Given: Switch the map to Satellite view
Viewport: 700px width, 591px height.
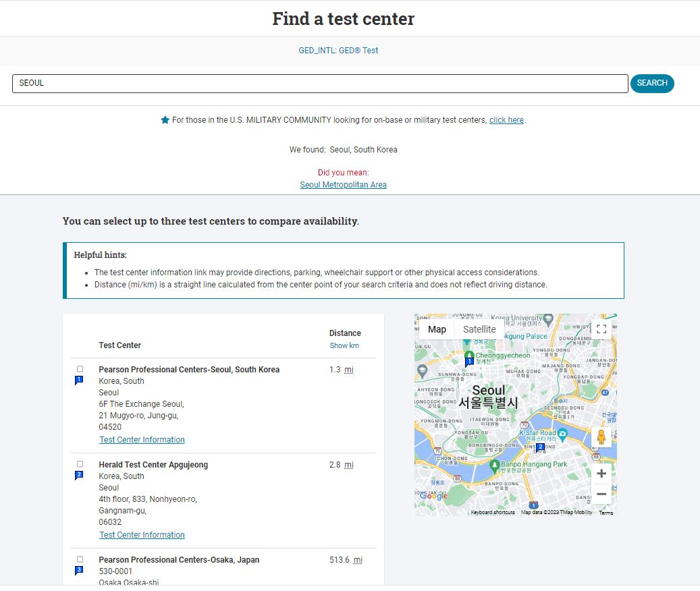Looking at the screenshot, I should 479,329.
